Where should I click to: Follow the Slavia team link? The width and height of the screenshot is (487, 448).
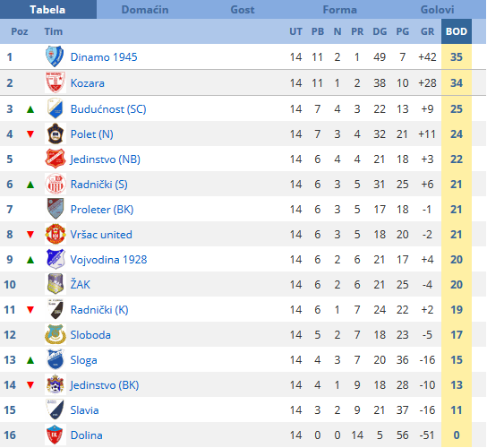[x=84, y=410]
